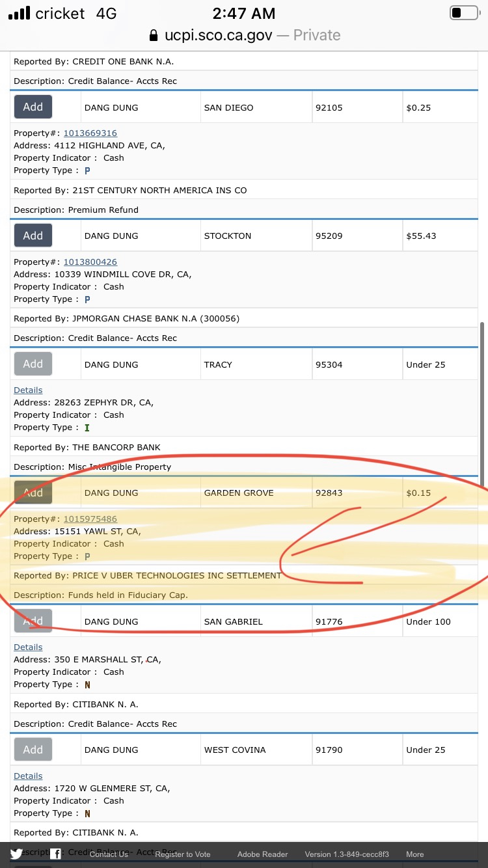Select amount Under 100
This screenshot has width=488, height=868.
(428, 622)
